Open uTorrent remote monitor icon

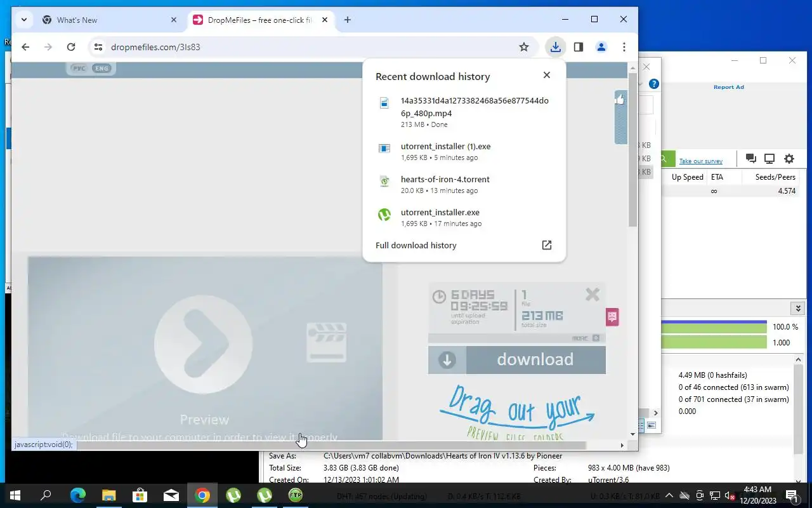click(769, 159)
